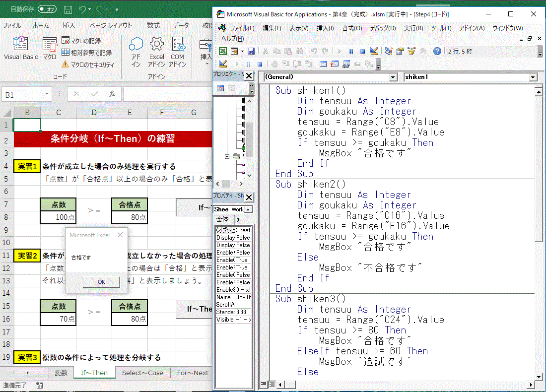Viewport: 546px width, 392px height.
Task: Select cell C8 showing 100点
Action: pos(58,217)
